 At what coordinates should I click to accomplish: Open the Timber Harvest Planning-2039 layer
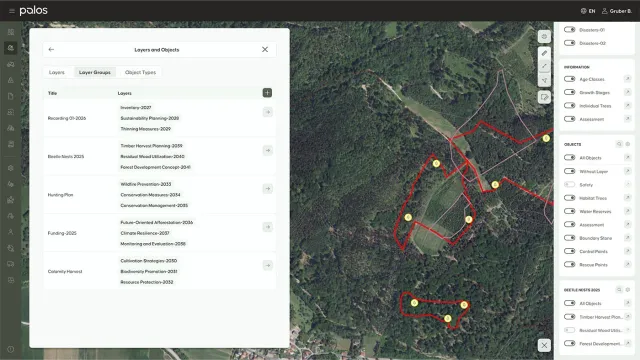pyautogui.click(x=151, y=146)
